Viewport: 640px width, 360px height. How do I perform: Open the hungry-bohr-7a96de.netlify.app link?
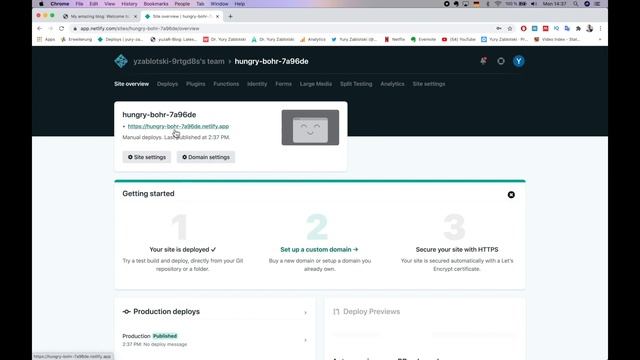(178, 127)
